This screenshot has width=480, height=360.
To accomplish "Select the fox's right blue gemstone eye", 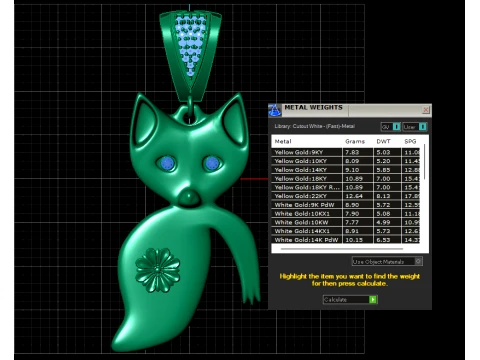I will click(x=212, y=163).
